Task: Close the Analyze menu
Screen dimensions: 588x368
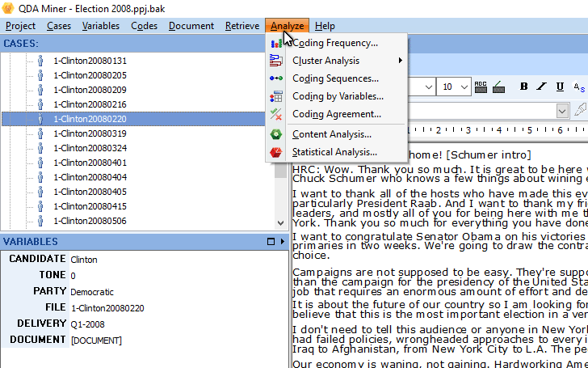Action: point(288,26)
